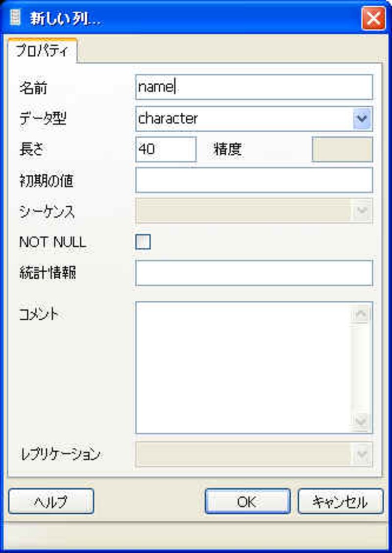Click the コメント scrollbar track

pyautogui.click(x=362, y=367)
